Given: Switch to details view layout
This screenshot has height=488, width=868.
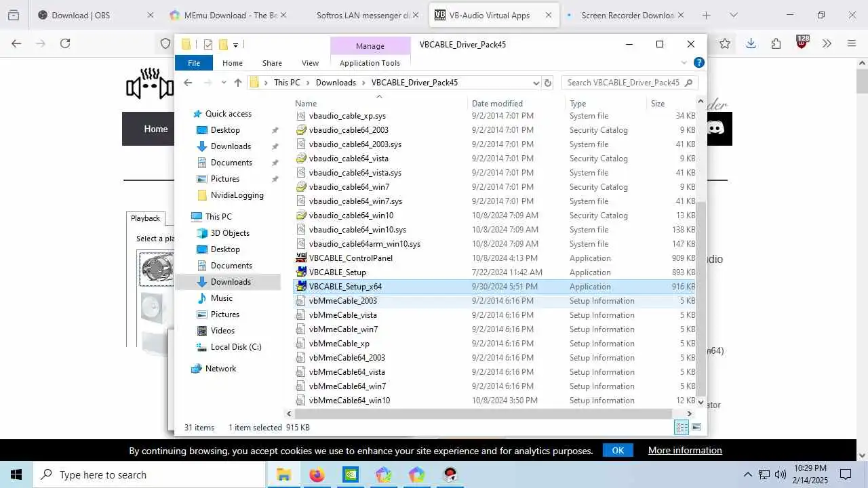Looking at the screenshot, I should [x=682, y=427].
